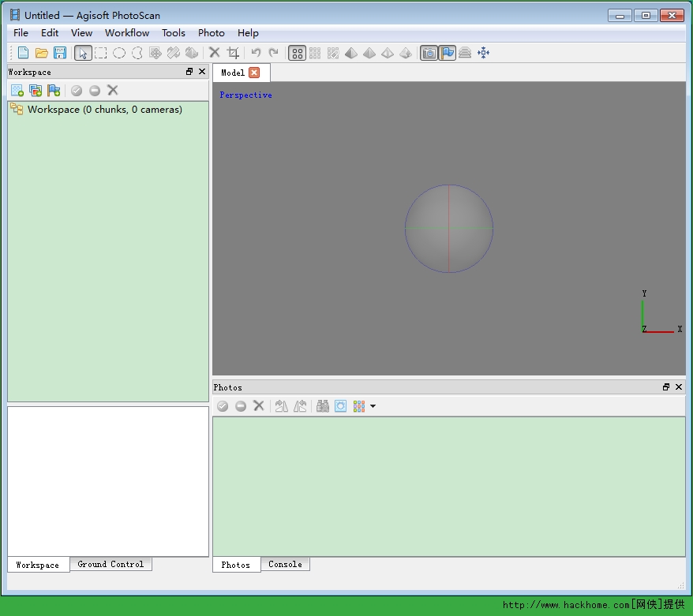Select the Rotate Region tool
This screenshot has height=616, width=693.
point(174,53)
